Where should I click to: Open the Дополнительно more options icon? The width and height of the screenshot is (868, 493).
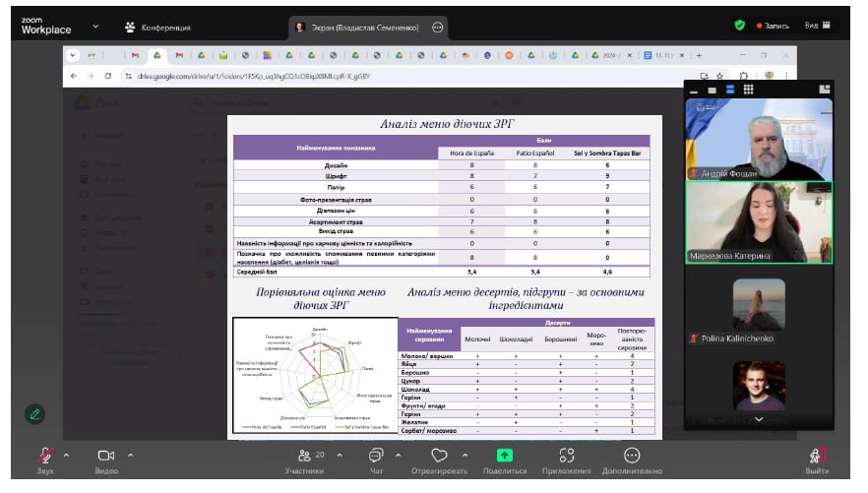point(632,456)
